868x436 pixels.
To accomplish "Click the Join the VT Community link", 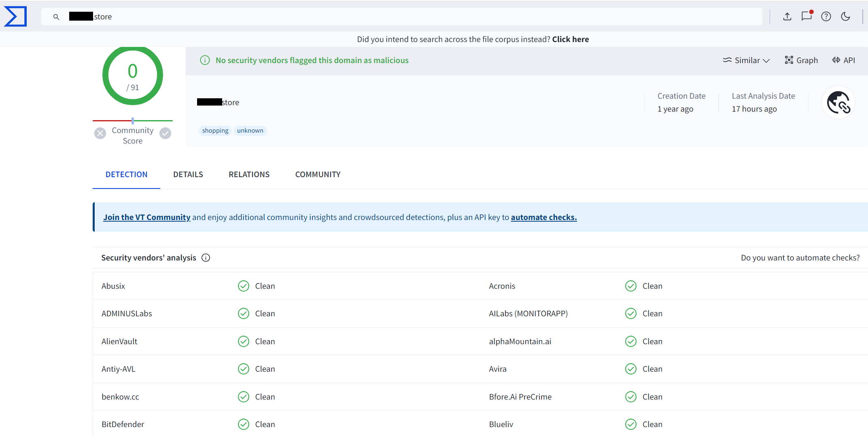I will (146, 217).
